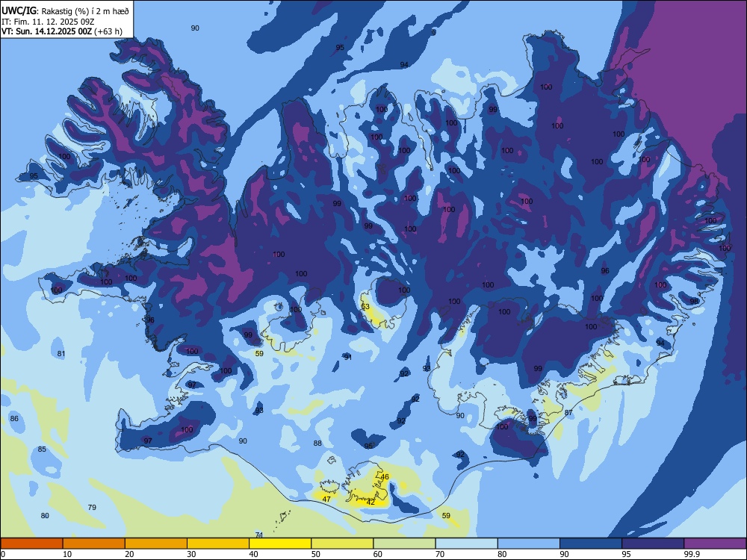Click the legend tick label 70
747x560 pixels.
tap(440, 554)
